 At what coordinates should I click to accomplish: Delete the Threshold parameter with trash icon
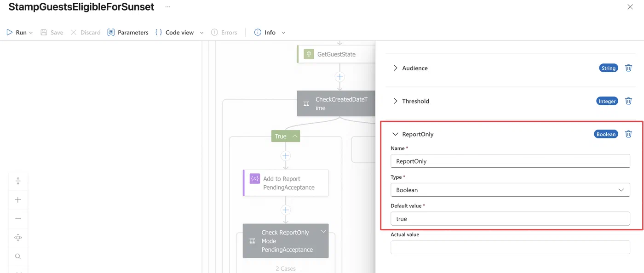tap(628, 101)
